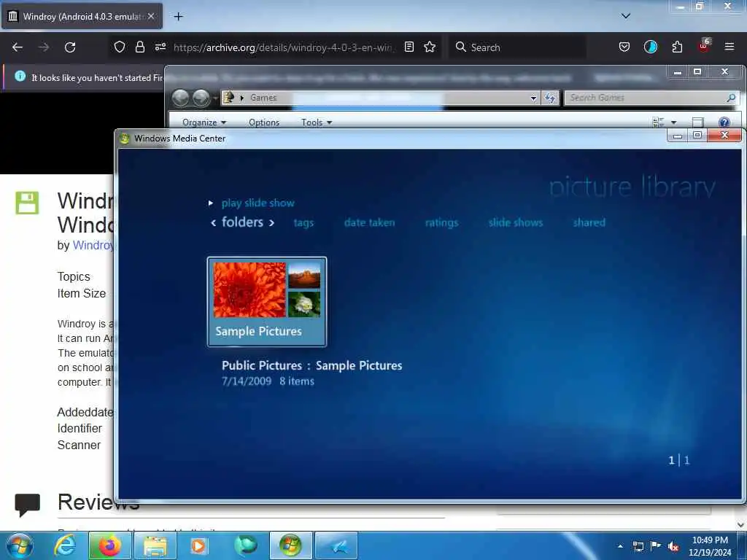Open the Sample Pictures folder thumbnail

267,301
